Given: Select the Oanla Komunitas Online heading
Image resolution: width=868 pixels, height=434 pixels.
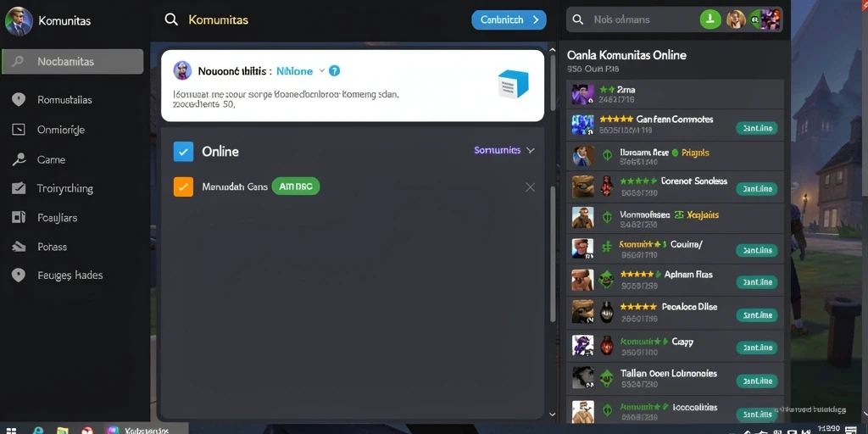Looking at the screenshot, I should pos(626,55).
